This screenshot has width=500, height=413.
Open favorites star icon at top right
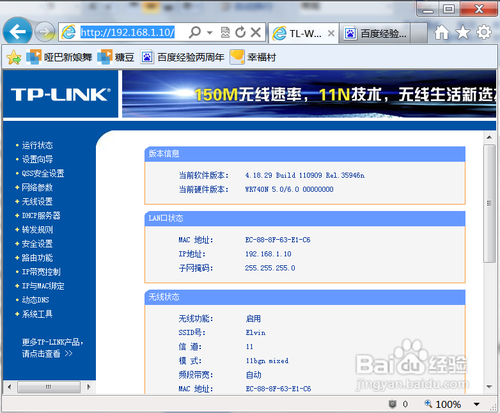(x=463, y=32)
